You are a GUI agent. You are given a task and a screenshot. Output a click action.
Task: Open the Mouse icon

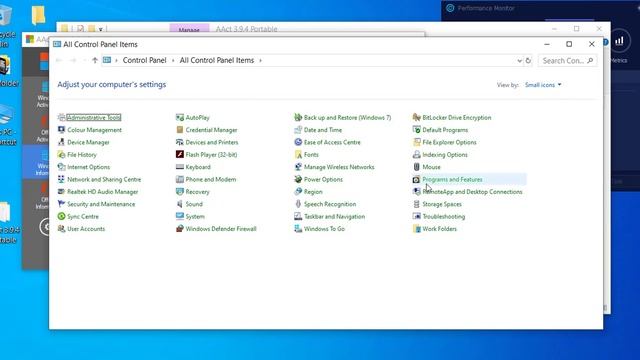coord(416,167)
